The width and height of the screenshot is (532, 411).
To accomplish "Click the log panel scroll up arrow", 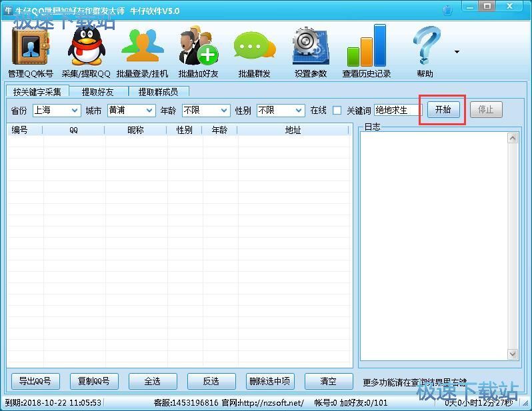I will (x=513, y=138).
